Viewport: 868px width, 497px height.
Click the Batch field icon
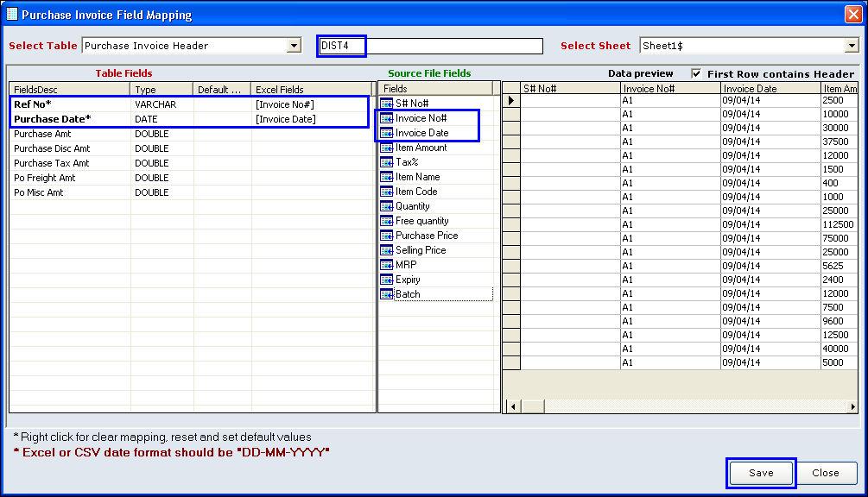pos(386,294)
